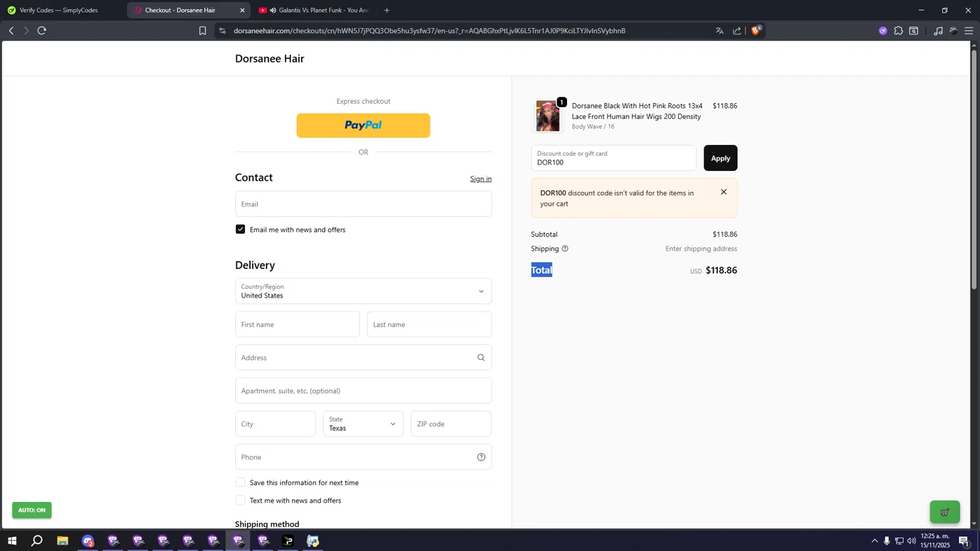
Task: Pay with the PayPal express button
Action: point(363,125)
